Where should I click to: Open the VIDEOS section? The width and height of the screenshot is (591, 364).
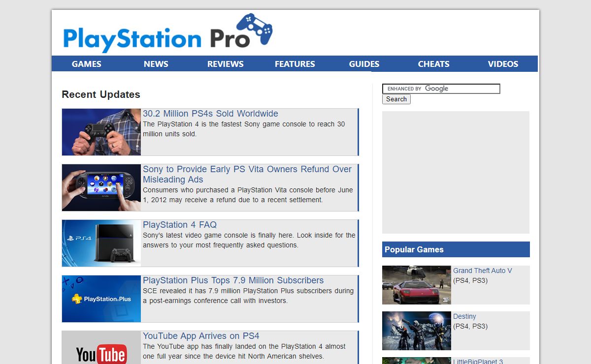coord(503,64)
